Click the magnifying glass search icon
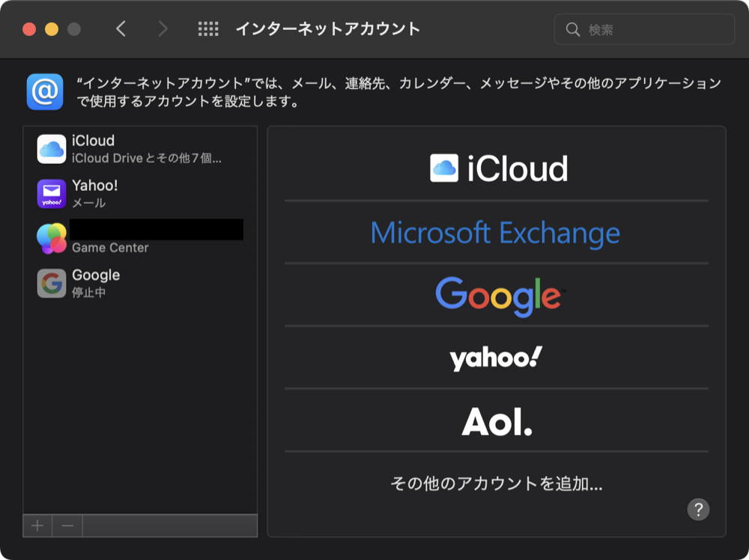This screenshot has width=749, height=560. click(573, 30)
